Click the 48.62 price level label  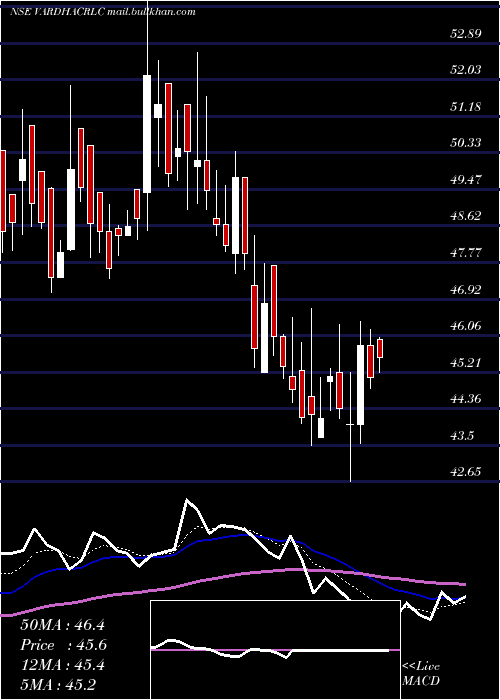[465, 216]
